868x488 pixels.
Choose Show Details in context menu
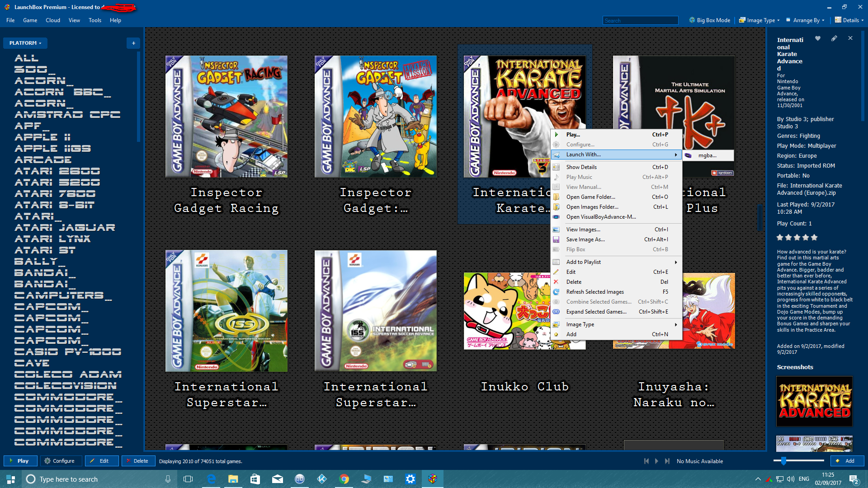[617, 167]
